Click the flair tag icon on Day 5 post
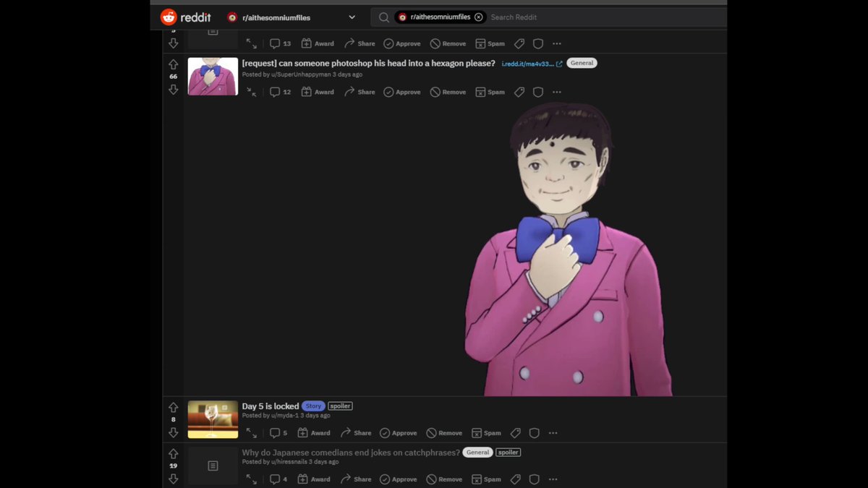This screenshot has height=488, width=868. (x=516, y=433)
